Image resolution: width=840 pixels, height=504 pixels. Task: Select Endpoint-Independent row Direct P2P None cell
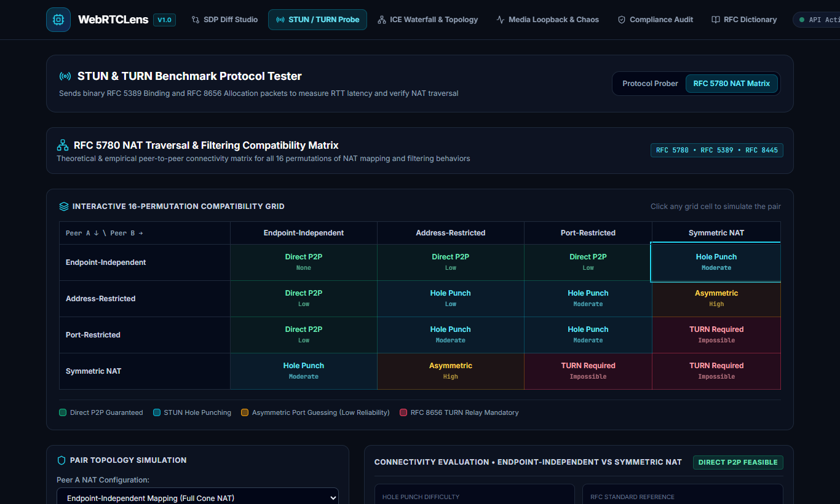pyautogui.click(x=304, y=262)
